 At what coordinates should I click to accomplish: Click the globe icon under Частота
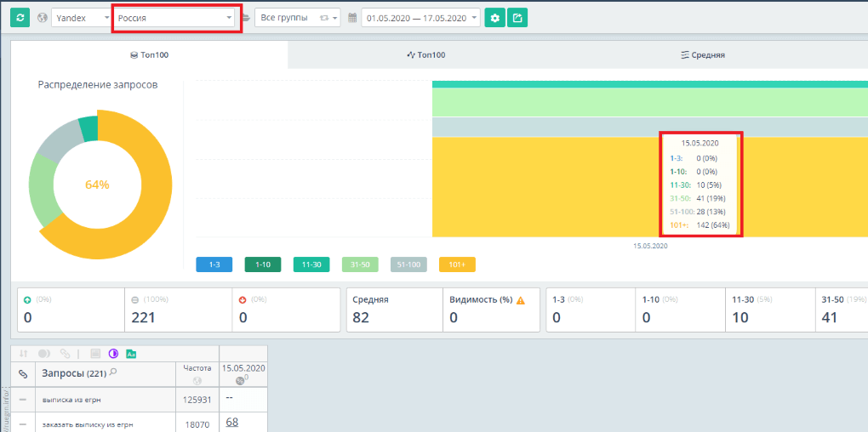(197, 381)
